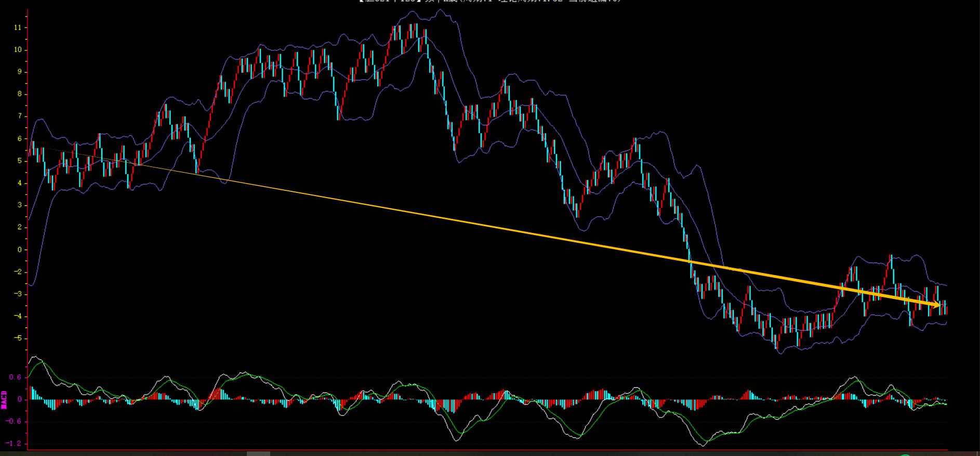The width and height of the screenshot is (980, 456).
Task: Click the "0.6" label on MACD axis
Action: click(x=15, y=377)
